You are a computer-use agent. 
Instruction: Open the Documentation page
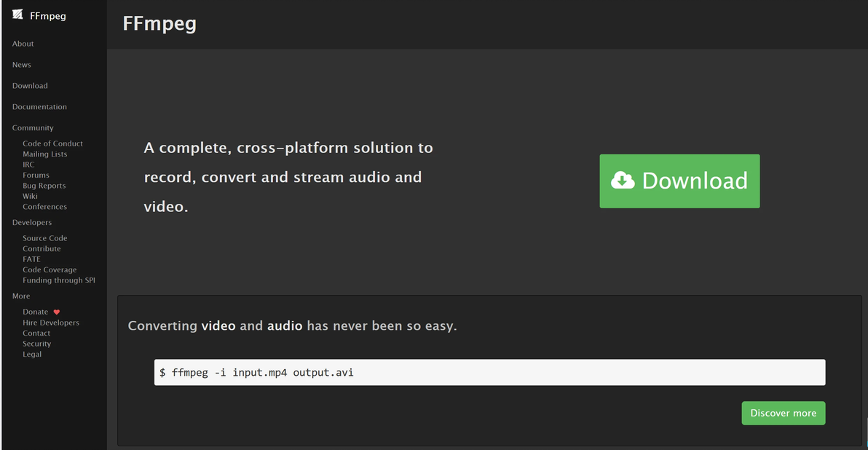[39, 107]
